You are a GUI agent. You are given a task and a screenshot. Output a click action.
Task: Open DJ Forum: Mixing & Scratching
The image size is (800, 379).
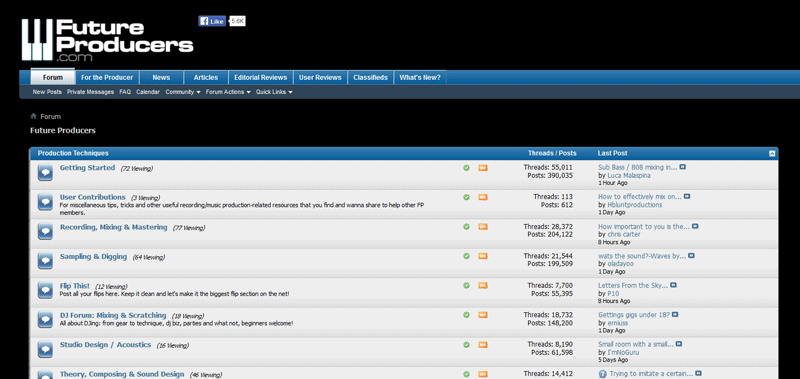(x=113, y=315)
